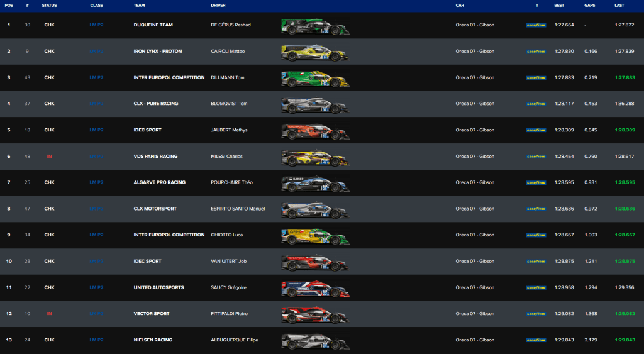Click United Autosports #22 car image
Viewport: 644px width, 354px height.
point(315,289)
